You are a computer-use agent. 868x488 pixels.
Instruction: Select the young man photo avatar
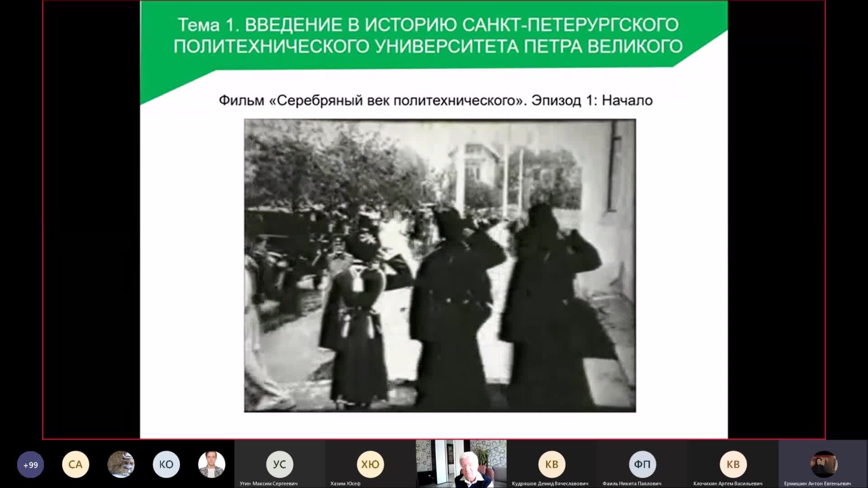212,465
